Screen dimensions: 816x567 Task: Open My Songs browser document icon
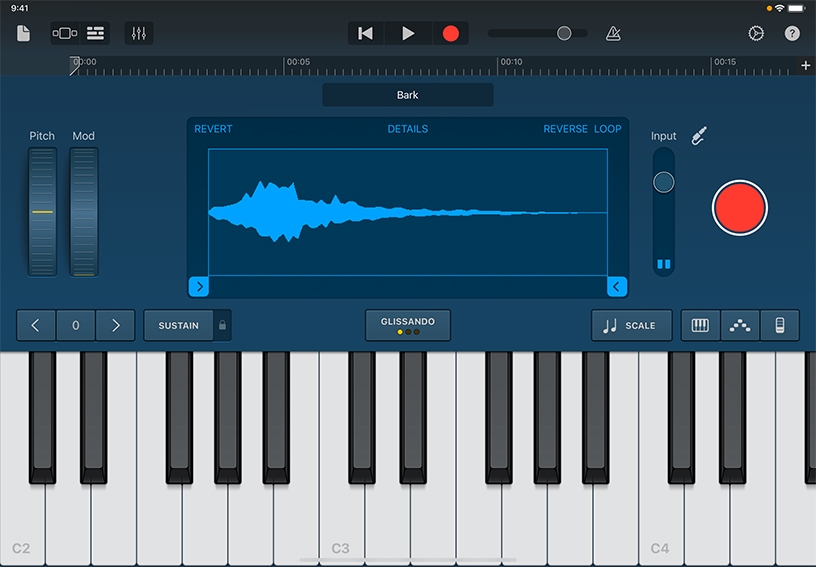click(x=23, y=33)
